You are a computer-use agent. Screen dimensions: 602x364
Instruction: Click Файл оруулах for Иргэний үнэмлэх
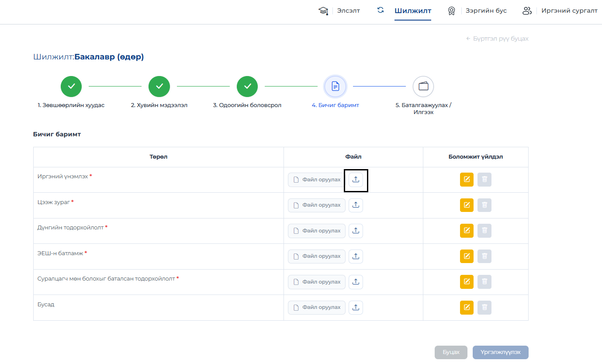pos(317,180)
